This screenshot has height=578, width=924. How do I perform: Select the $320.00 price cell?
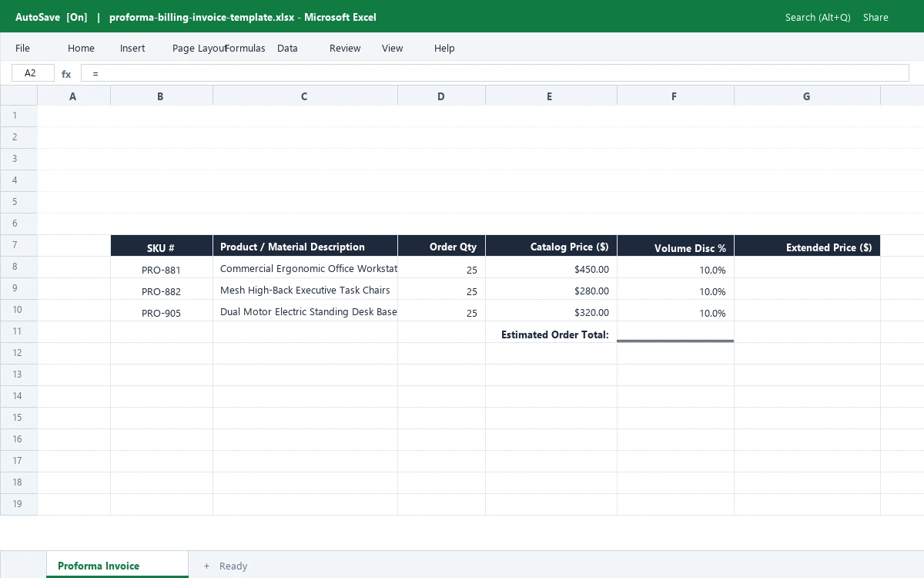tap(551, 311)
